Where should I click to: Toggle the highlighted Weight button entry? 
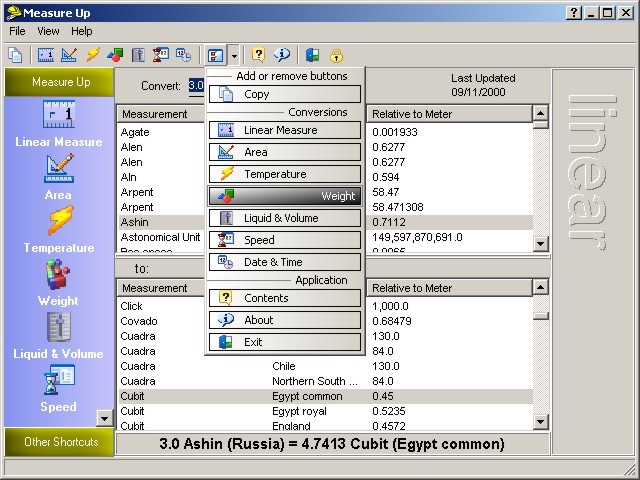click(285, 196)
